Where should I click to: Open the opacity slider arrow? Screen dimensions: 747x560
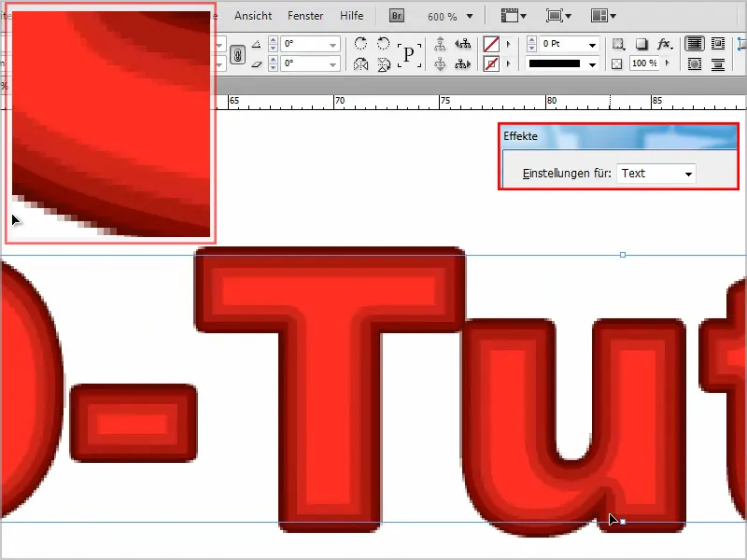668,63
